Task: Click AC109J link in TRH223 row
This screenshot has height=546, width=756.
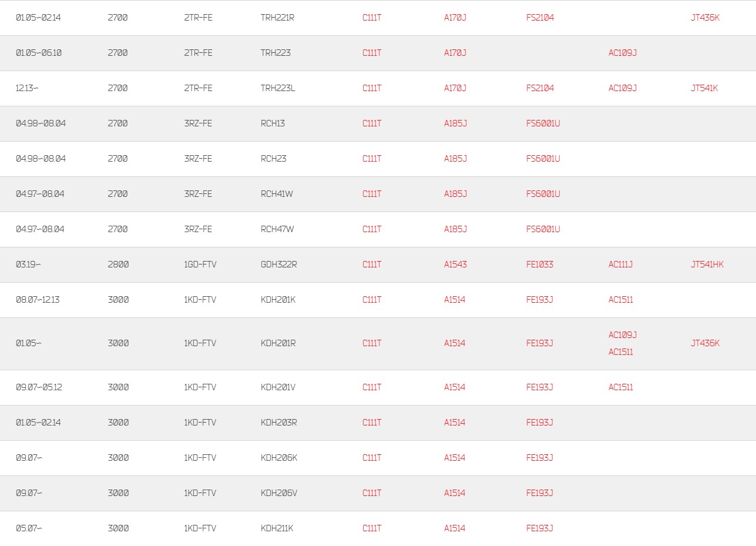Action: [x=623, y=53]
